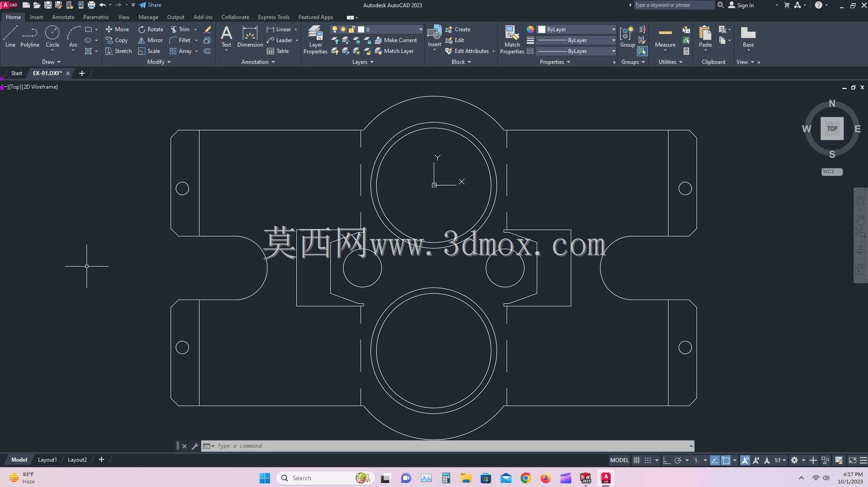The height and width of the screenshot is (487, 868).
Task: Click the Insert block tool
Action: coord(434,36)
